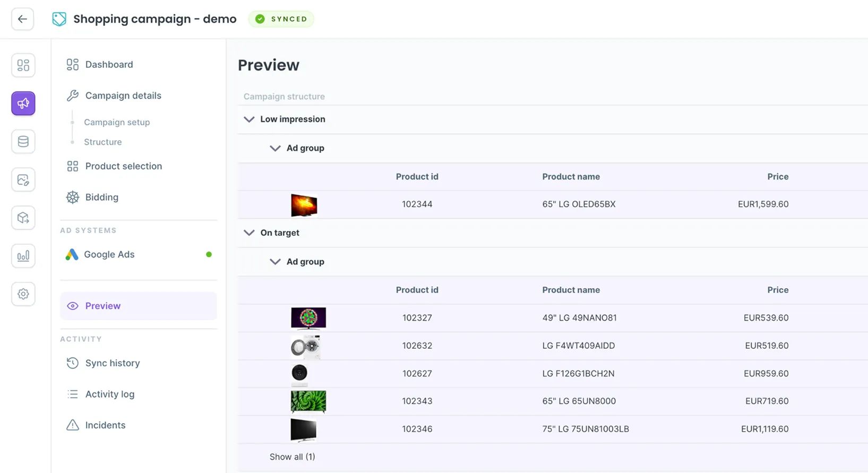Click the Incidents warning triangle icon
Viewport: 868px width, 473px height.
click(x=73, y=425)
